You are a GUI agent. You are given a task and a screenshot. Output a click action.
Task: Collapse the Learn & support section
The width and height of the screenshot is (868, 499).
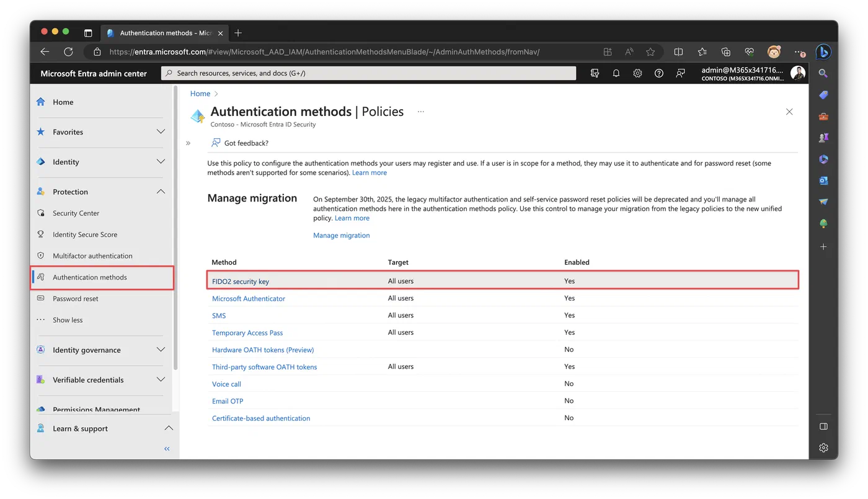click(168, 428)
